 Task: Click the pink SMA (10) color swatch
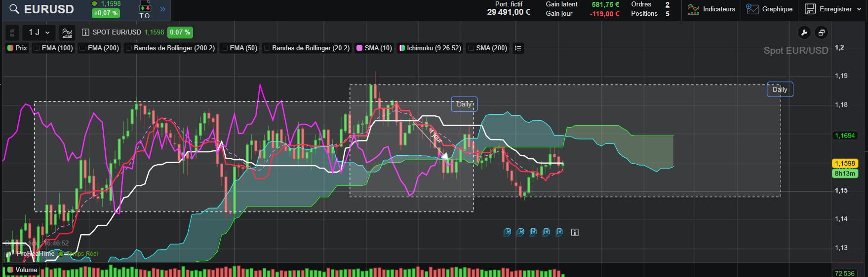tap(359, 48)
